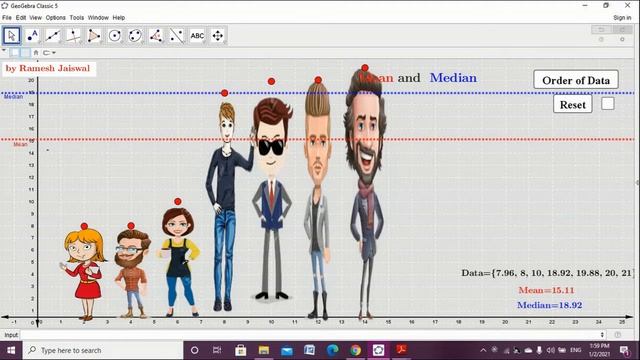Click the microphone tray icon
This screenshot has height=360, width=640.
click(x=539, y=350)
